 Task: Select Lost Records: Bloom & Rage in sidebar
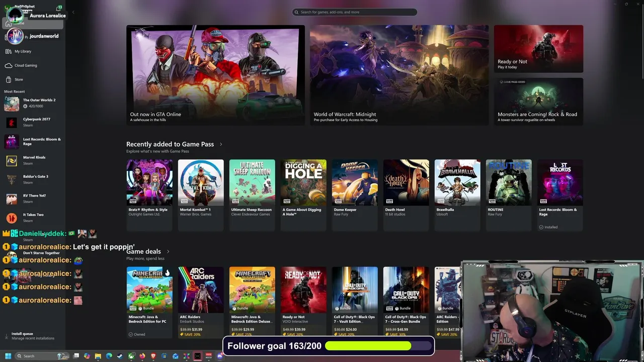click(33, 141)
